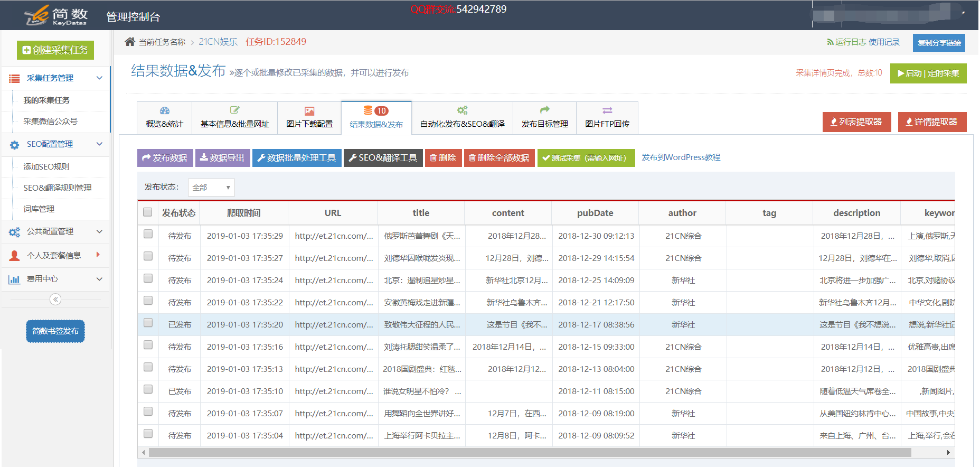The image size is (980, 467).
Task: Open 词库管理 in sidebar
Action: [x=39, y=209]
